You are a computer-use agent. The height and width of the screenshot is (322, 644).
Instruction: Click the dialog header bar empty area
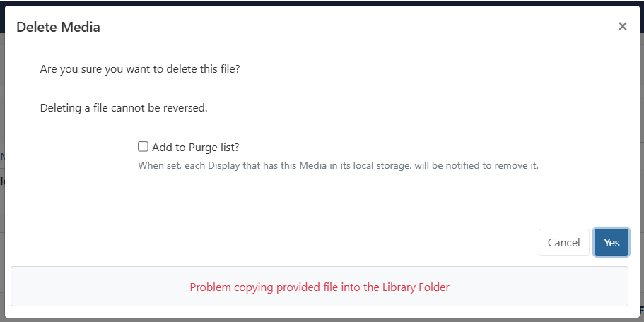pos(353,28)
